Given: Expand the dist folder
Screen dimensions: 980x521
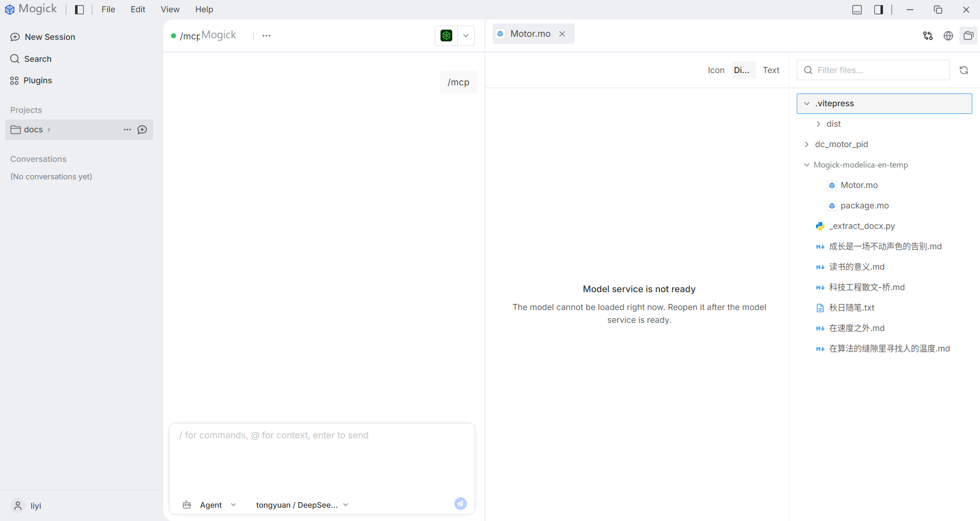Looking at the screenshot, I should pos(885,124).
